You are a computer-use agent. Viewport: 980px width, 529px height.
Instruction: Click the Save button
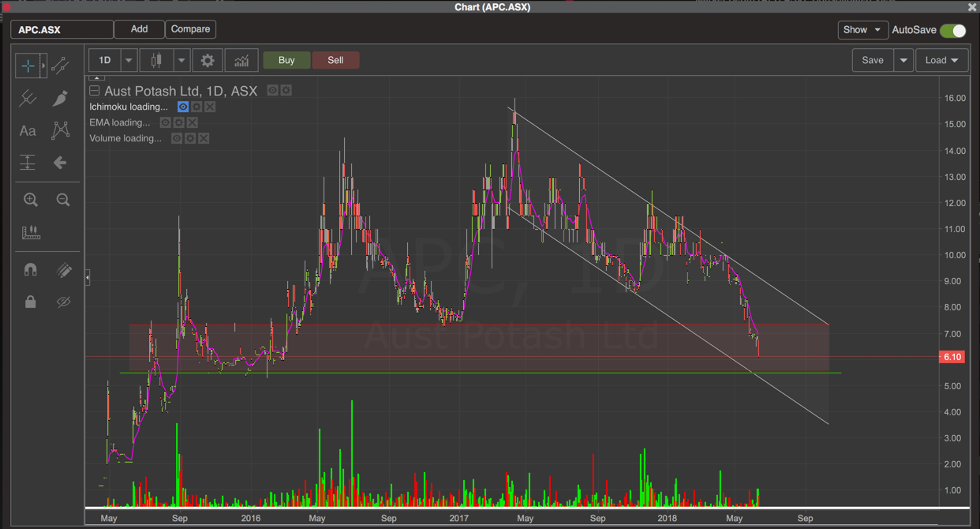873,60
